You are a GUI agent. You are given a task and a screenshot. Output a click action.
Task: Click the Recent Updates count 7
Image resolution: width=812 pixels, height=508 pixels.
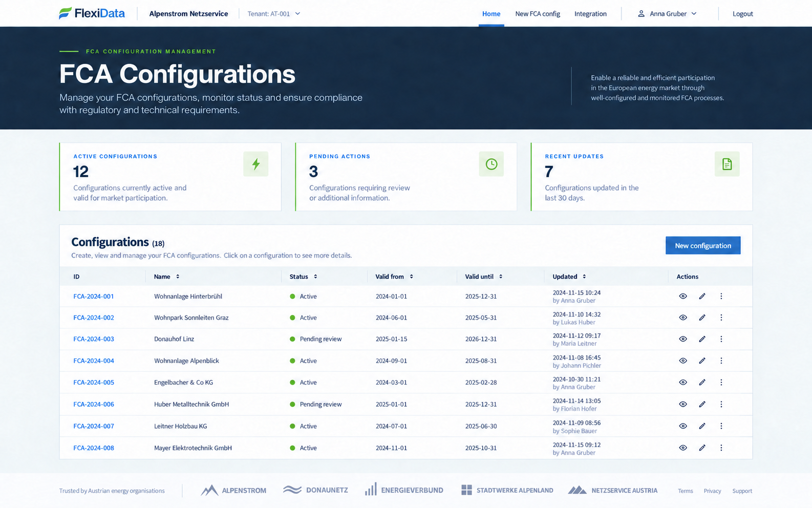coord(549,171)
